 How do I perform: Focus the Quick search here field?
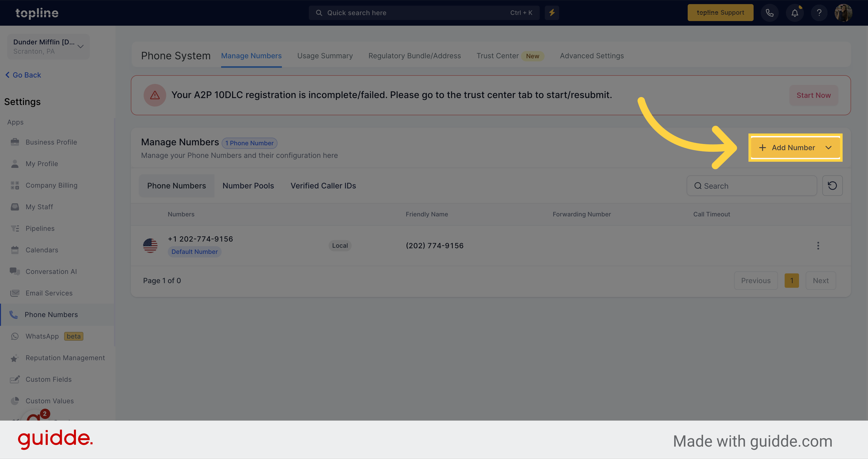(x=424, y=13)
